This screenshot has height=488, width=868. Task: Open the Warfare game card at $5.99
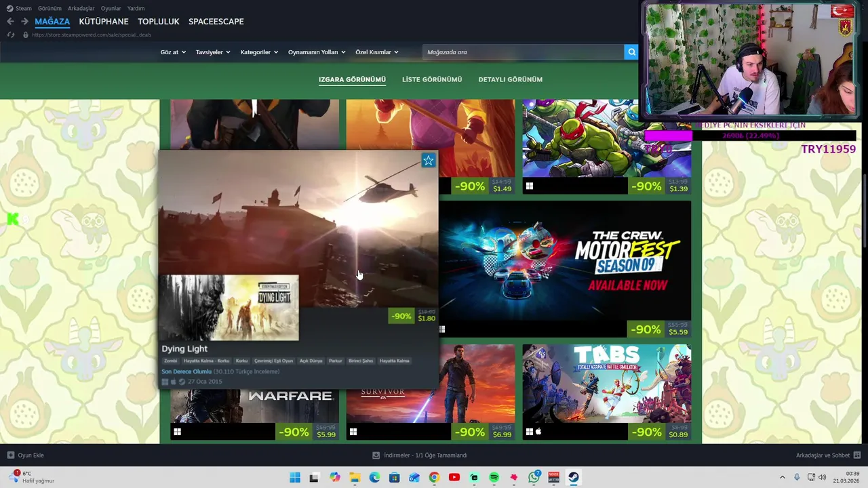click(x=254, y=415)
